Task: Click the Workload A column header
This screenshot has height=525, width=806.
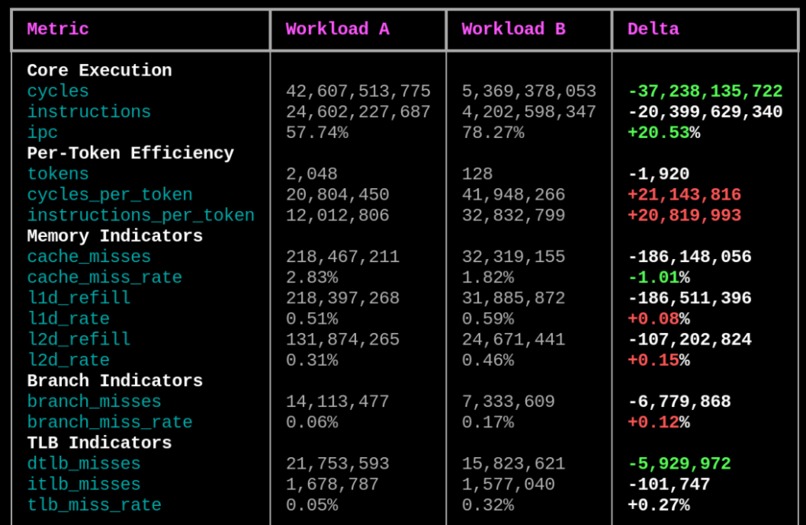Action: click(337, 29)
